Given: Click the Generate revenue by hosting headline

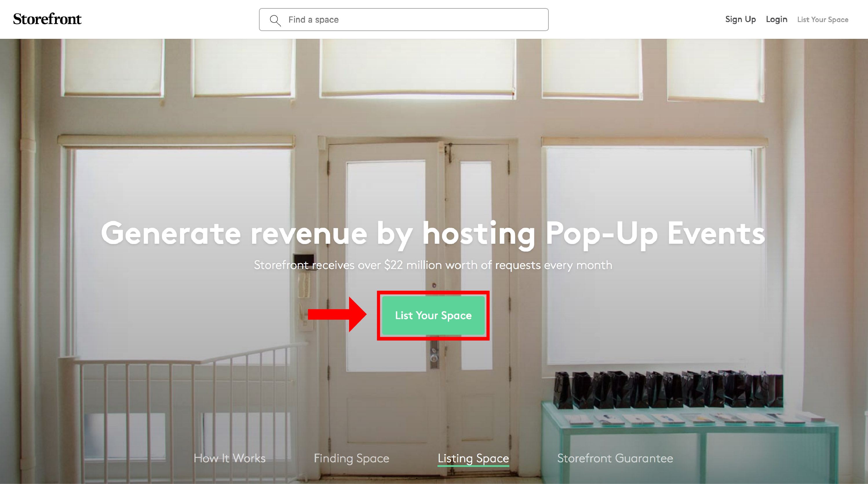Looking at the screenshot, I should click(x=433, y=234).
